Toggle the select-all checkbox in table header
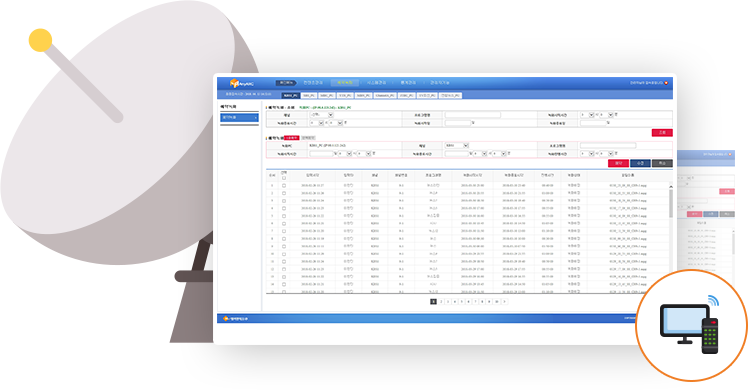This screenshot has height=390, width=748. (284, 178)
